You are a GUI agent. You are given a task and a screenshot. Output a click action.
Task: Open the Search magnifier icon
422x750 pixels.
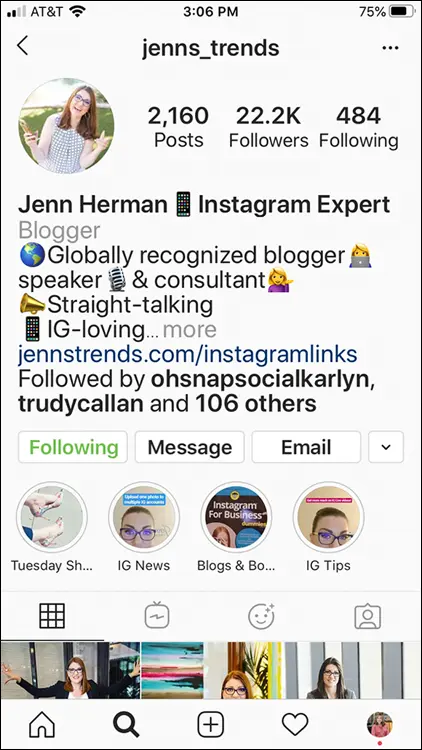(x=126, y=724)
